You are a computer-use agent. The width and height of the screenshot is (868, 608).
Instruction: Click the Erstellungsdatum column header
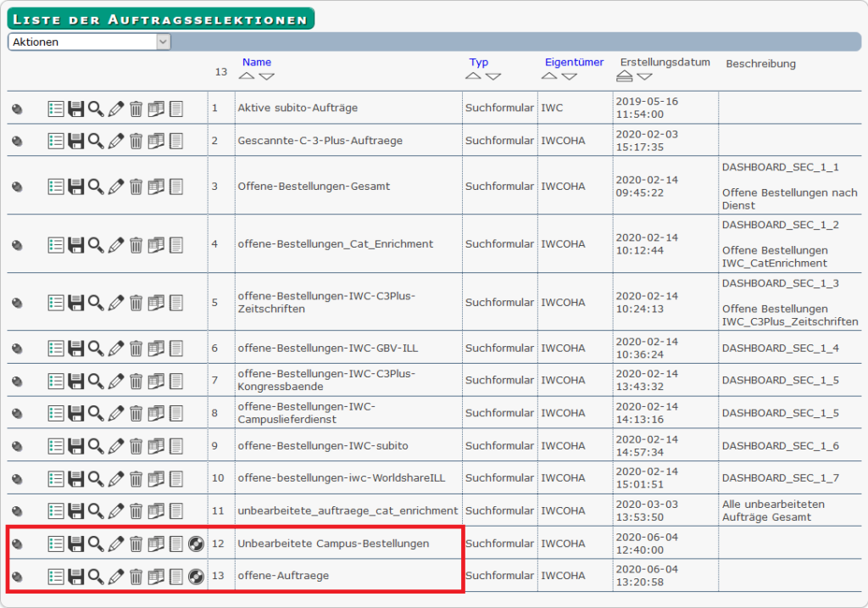(x=665, y=62)
